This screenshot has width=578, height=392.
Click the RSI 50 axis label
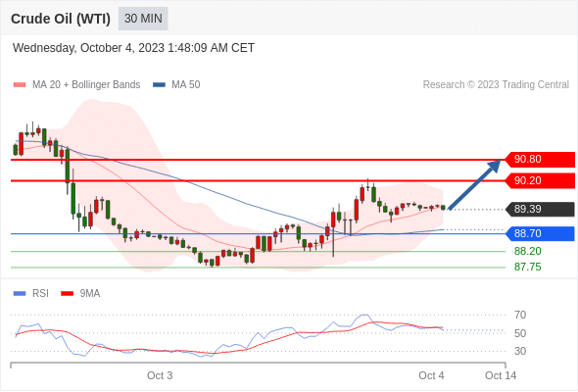pyautogui.click(x=520, y=333)
